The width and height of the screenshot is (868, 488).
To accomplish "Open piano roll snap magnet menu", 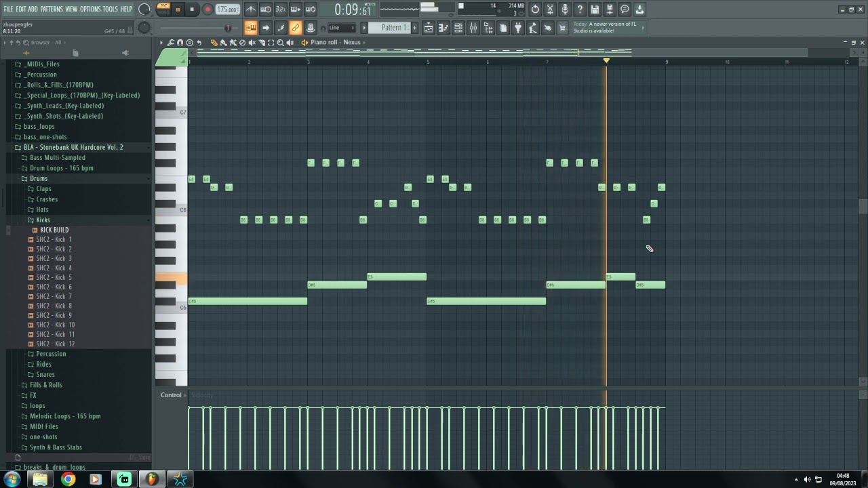I will point(180,42).
